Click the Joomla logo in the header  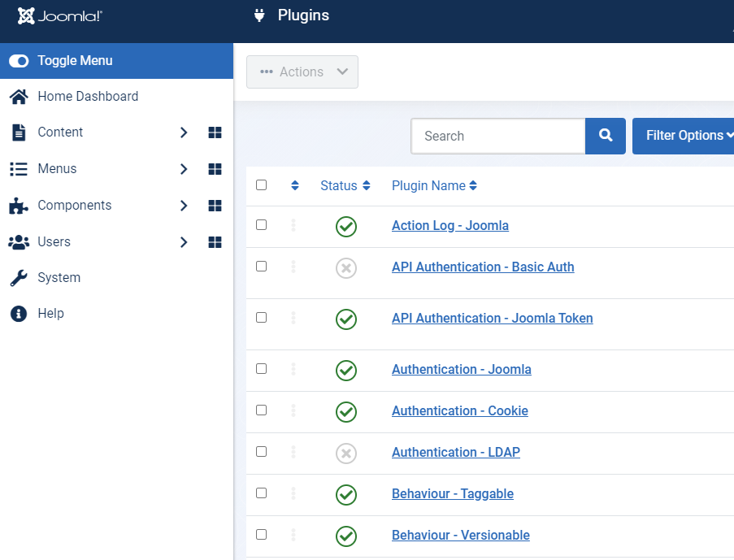click(x=59, y=16)
